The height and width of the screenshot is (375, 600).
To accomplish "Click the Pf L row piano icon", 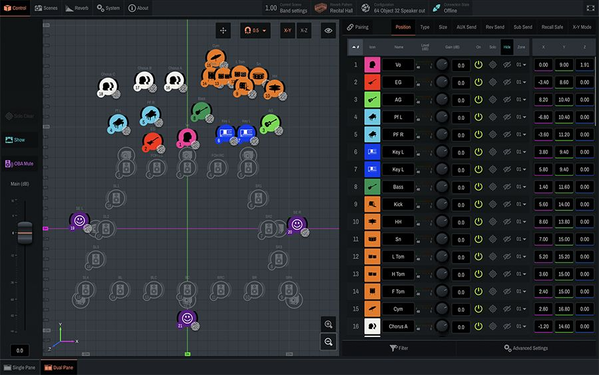I will pyautogui.click(x=372, y=117).
